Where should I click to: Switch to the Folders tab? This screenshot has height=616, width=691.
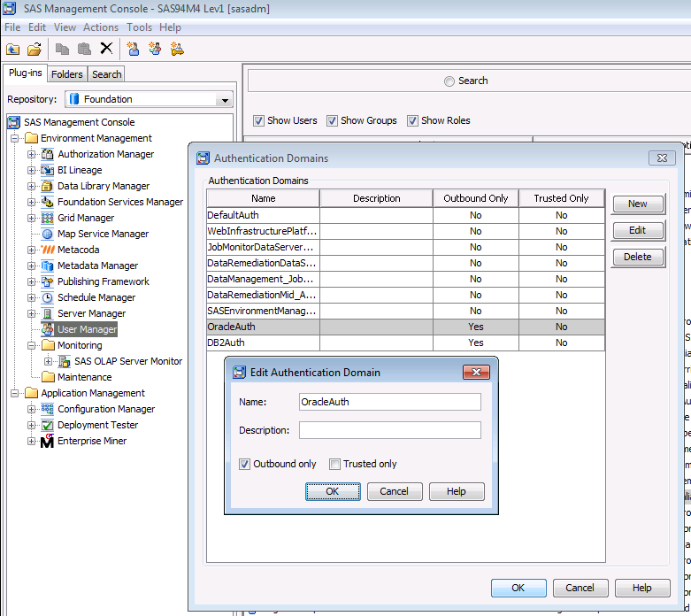click(x=66, y=74)
